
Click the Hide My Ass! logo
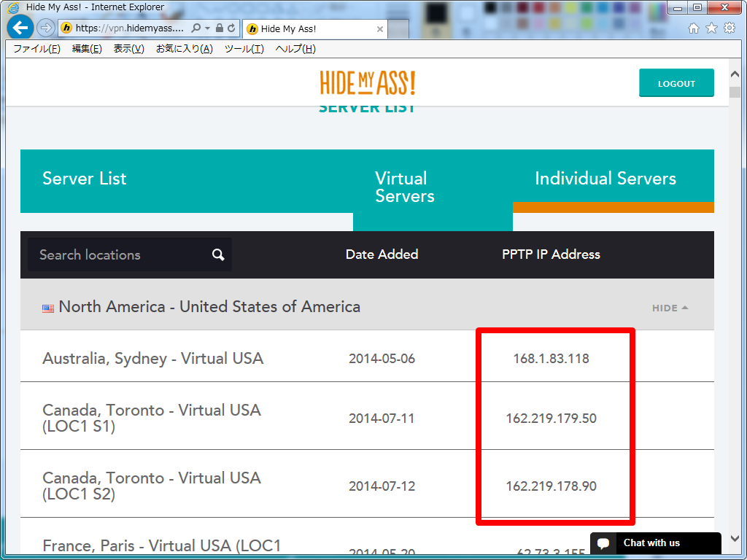pyautogui.click(x=368, y=83)
